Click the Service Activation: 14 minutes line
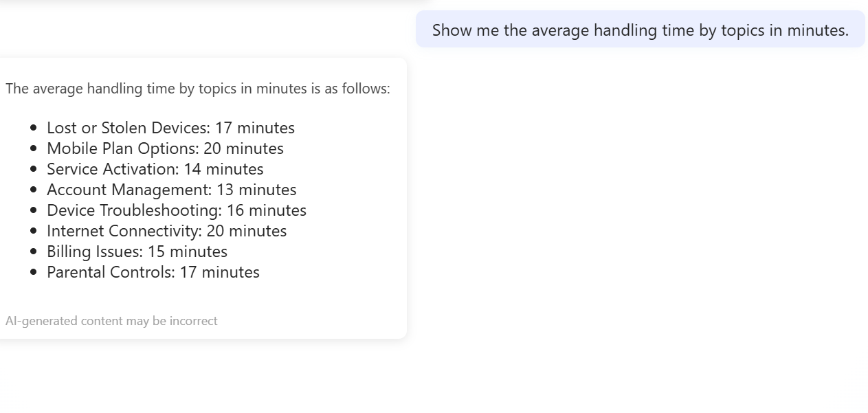 point(155,169)
